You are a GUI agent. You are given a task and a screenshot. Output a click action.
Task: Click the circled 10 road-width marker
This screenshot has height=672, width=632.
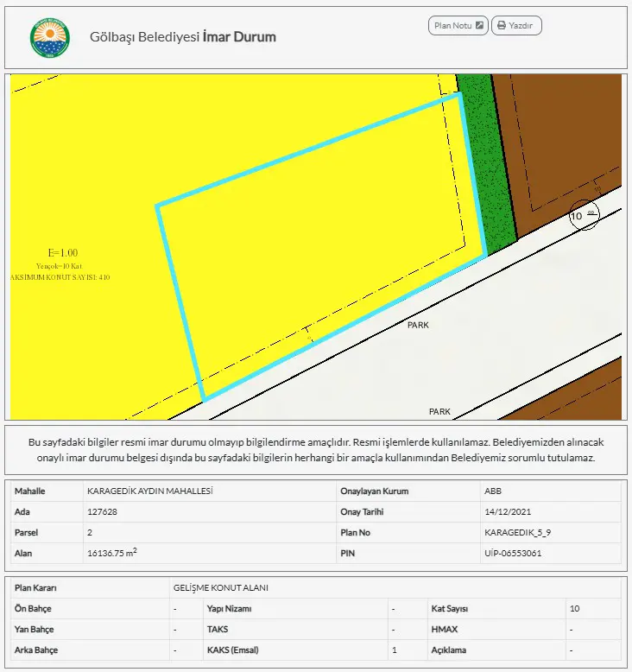coord(584,215)
